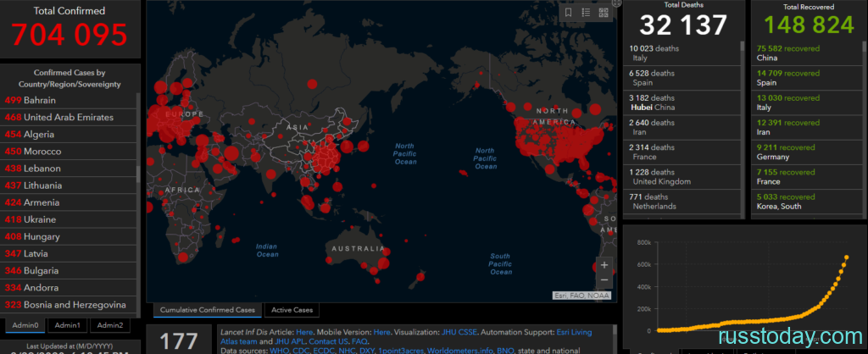The width and height of the screenshot is (868, 354).
Task: Show the map legend list icon
Action: [586, 12]
